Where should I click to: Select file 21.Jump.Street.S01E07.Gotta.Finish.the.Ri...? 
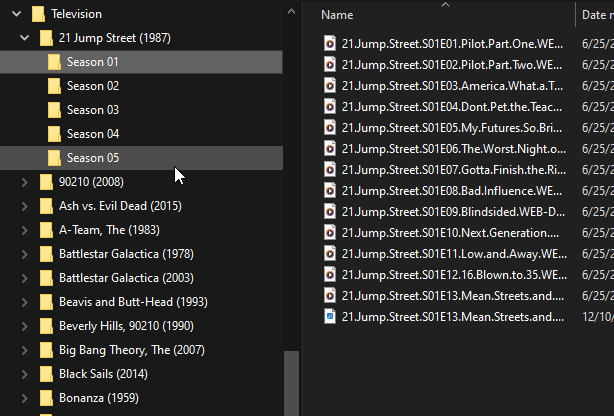click(453, 170)
